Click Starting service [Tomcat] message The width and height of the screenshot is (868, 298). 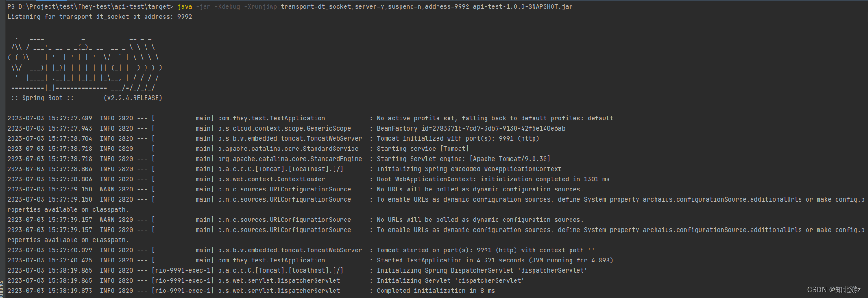coord(423,149)
